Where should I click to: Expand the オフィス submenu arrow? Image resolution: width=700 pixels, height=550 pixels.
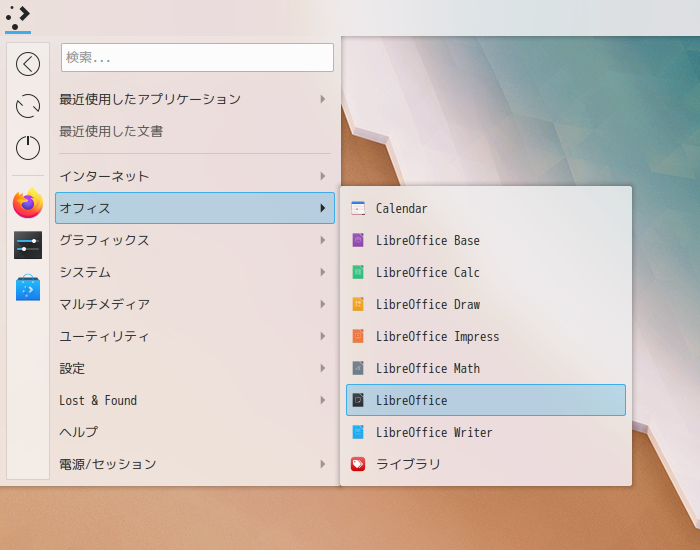(323, 208)
